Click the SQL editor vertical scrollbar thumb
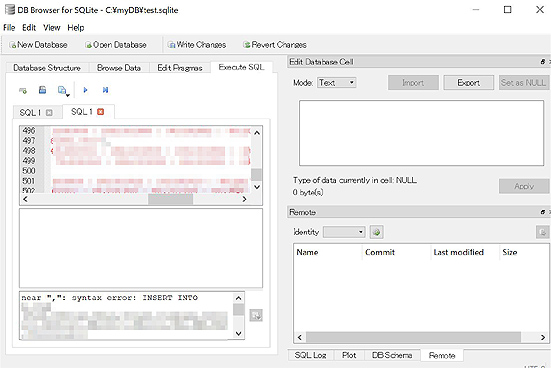The image size is (551, 368). (257, 174)
